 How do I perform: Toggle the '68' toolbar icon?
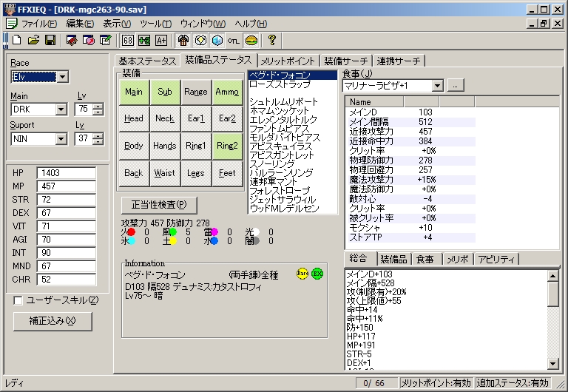click(x=128, y=40)
